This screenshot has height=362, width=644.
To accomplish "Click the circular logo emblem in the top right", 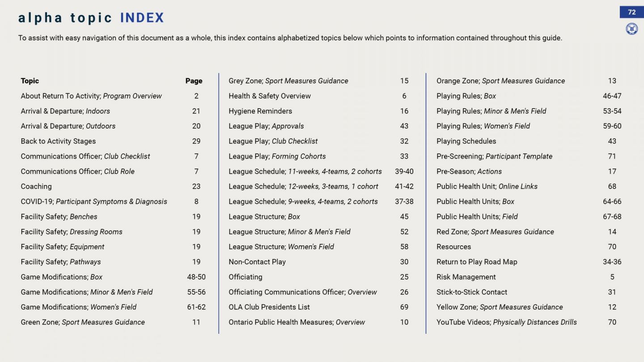I will click(631, 29).
